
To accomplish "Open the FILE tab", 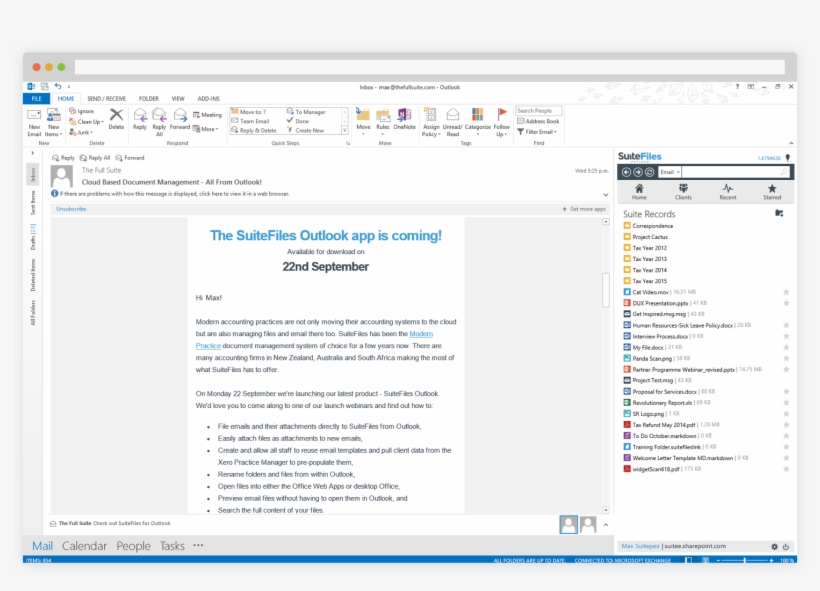I will pos(36,98).
